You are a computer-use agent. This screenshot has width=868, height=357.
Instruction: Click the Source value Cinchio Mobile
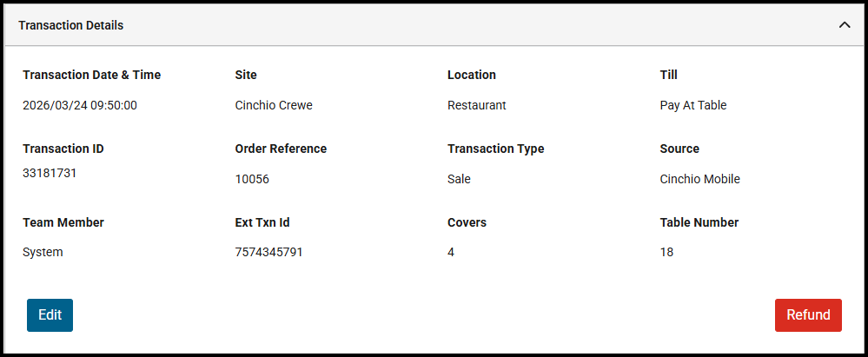click(x=699, y=179)
